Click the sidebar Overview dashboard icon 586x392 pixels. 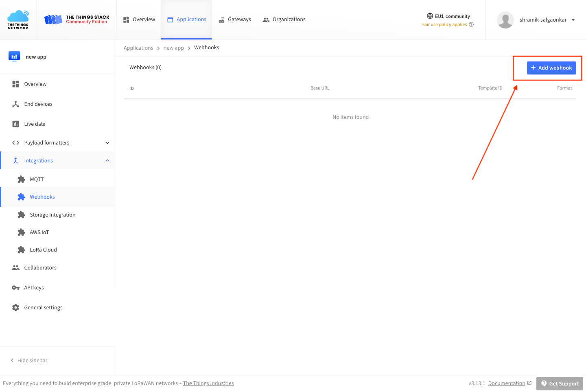(15, 84)
